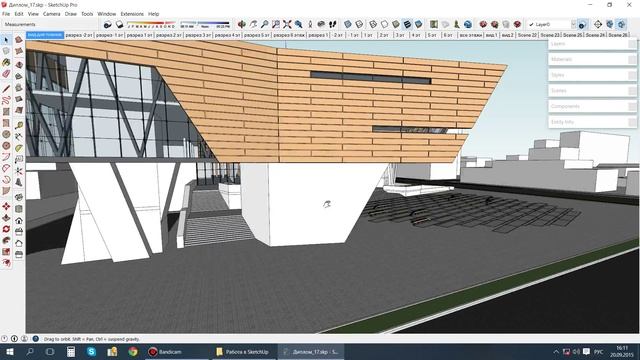Image resolution: width=640 pixels, height=360 pixels.
Task: Adjust the shadow time-of-day slider
Action: tap(205, 24)
